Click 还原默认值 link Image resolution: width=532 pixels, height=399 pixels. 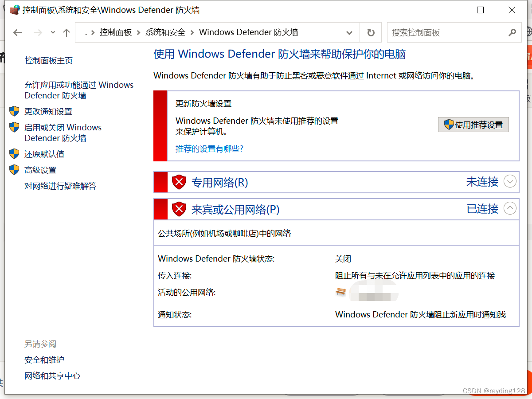coord(44,154)
